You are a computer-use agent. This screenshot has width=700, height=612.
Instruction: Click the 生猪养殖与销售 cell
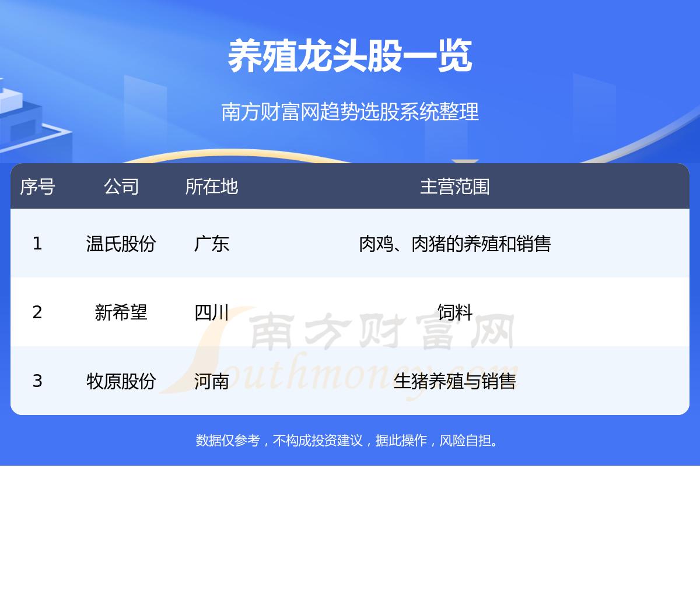tap(455, 381)
